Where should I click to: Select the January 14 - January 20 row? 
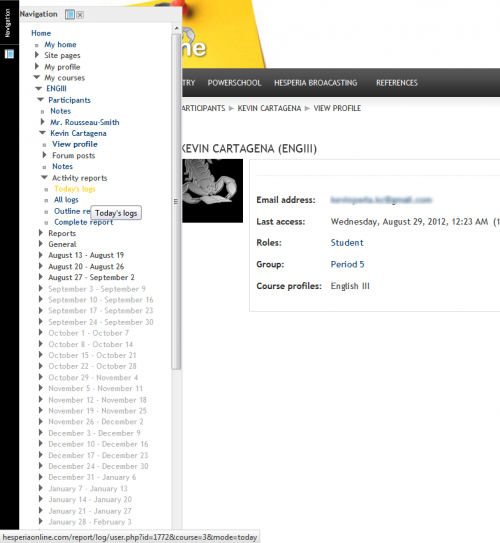[x=90, y=500]
